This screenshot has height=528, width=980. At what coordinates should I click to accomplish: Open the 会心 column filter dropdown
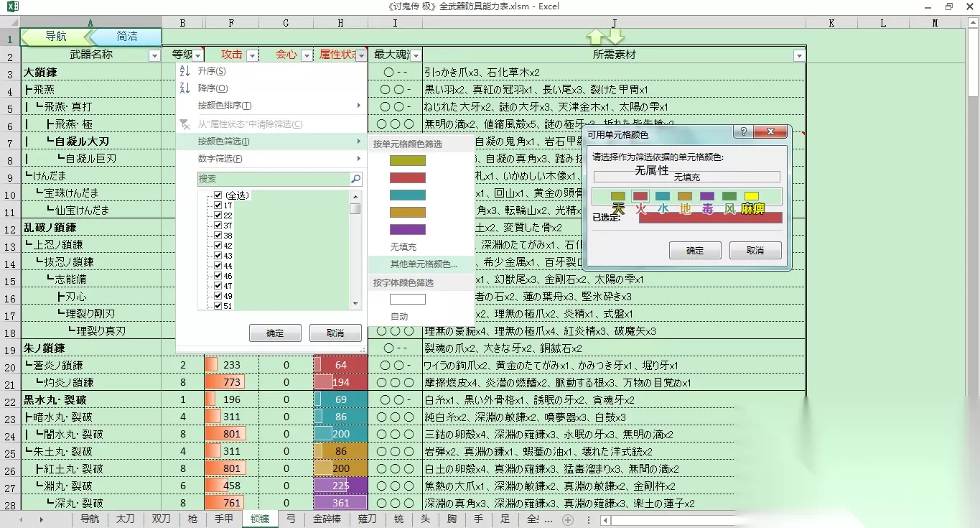[x=307, y=55]
